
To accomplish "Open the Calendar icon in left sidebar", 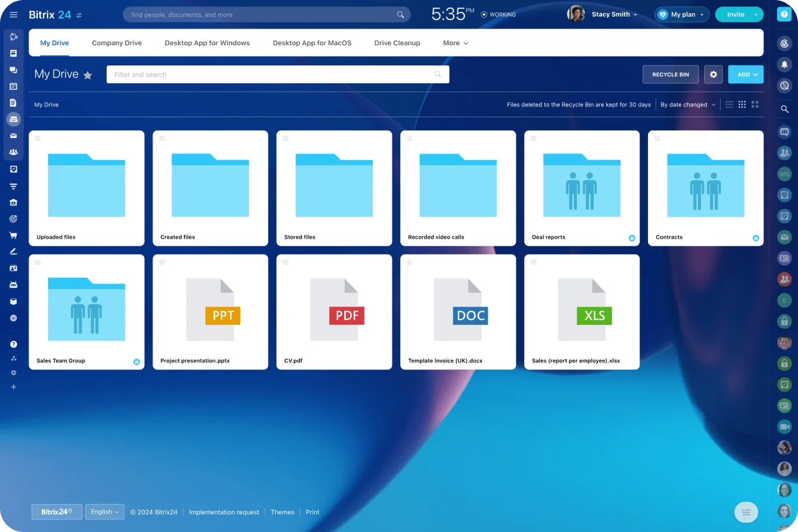I will pos(13,86).
